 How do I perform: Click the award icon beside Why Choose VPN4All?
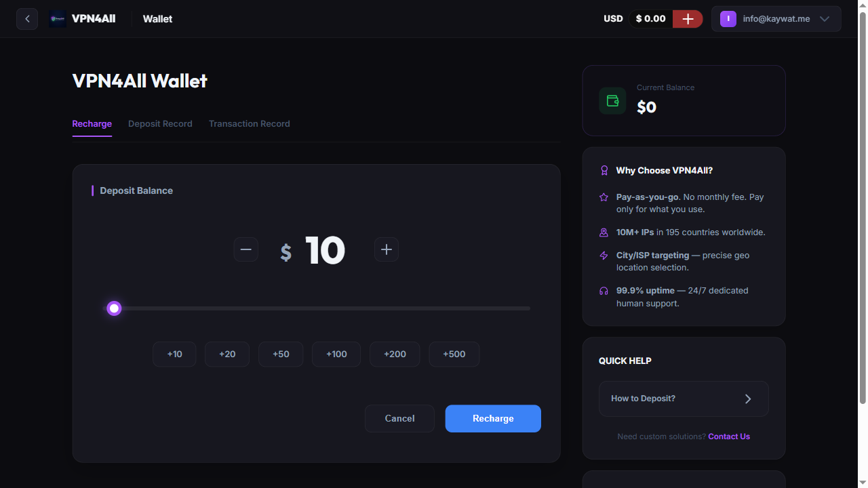click(x=604, y=171)
